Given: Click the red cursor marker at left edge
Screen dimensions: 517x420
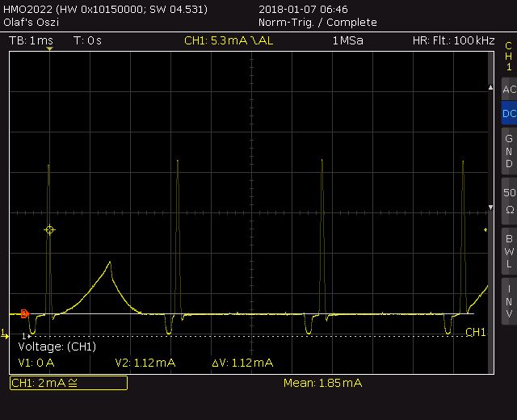Looking at the screenshot, I should pyautogui.click(x=25, y=313).
